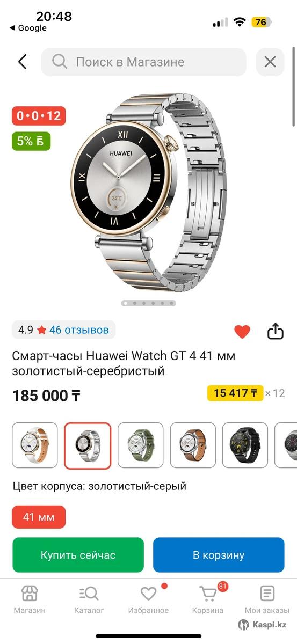This screenshot has height=644, width=297.
Task: Select green strap watch color variant
Action: click(140, 445)
